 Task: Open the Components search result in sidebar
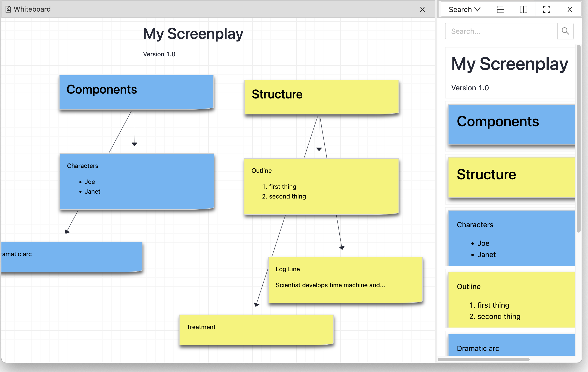click(x=512, y=124)
